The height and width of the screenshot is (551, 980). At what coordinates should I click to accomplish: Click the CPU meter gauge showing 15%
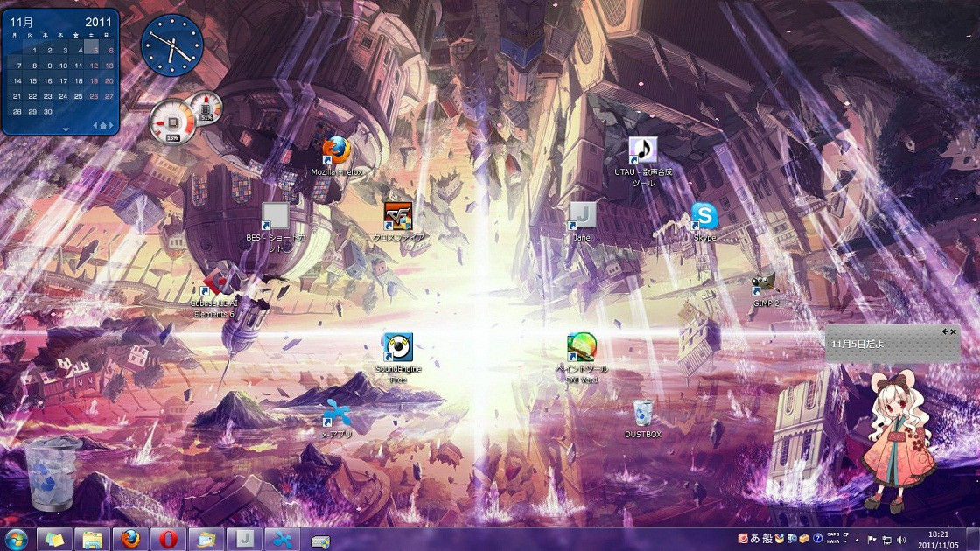tap(172, 121)
